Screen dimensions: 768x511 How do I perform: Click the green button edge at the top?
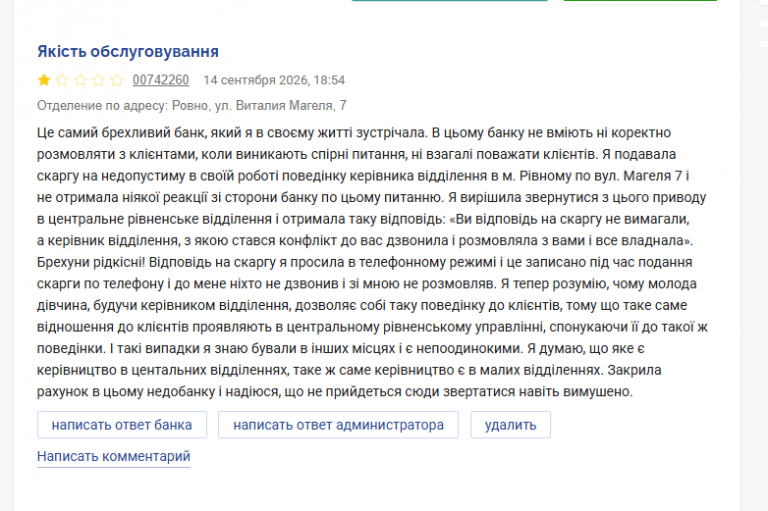point(640,0)
